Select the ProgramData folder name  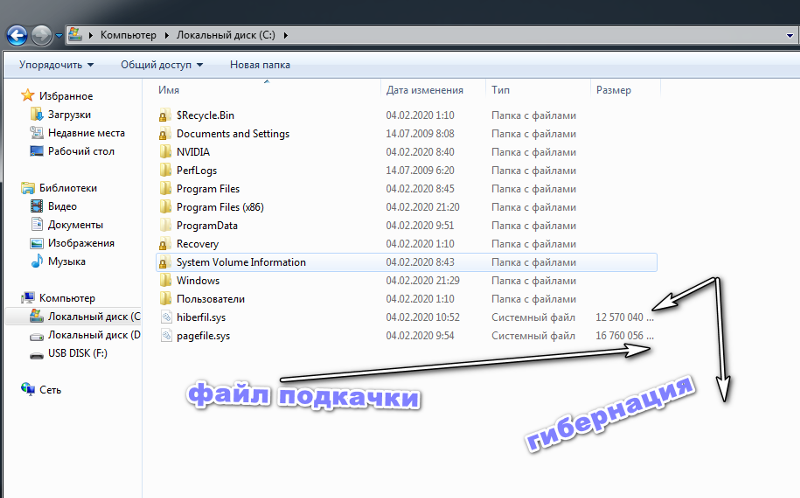207,226
